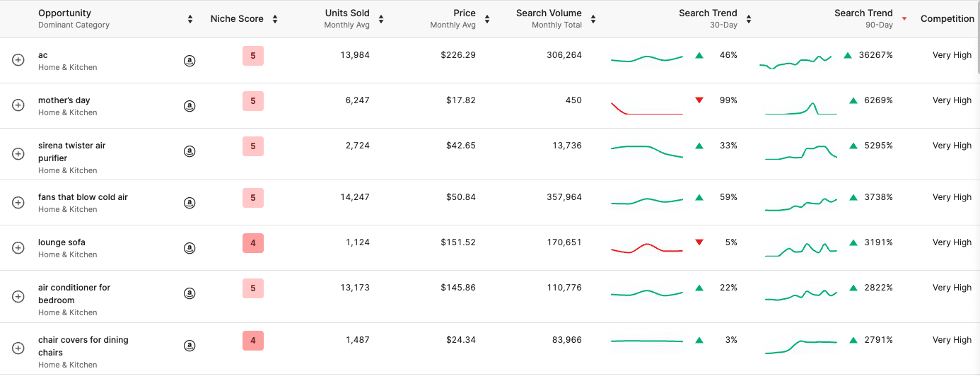The image size is (980, 376).
Task: Expand the 'air conditioner for bedroom' row
Action: pos(18,296)
